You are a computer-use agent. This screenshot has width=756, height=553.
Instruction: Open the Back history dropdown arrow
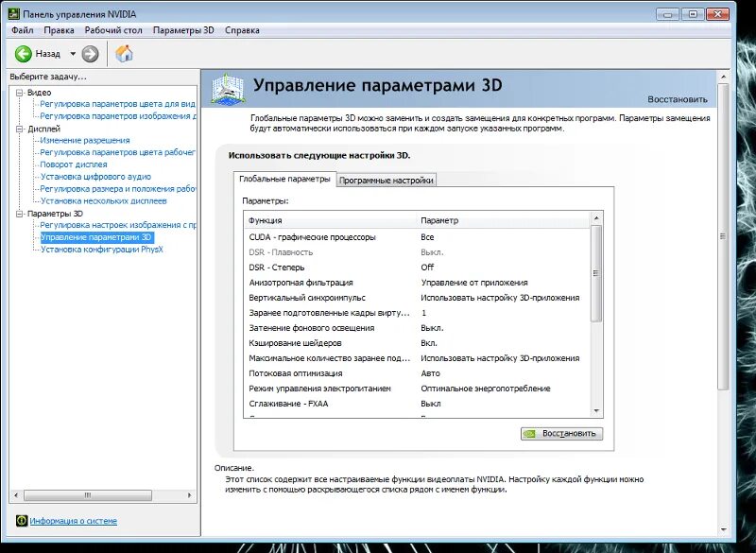click(73, 54)
